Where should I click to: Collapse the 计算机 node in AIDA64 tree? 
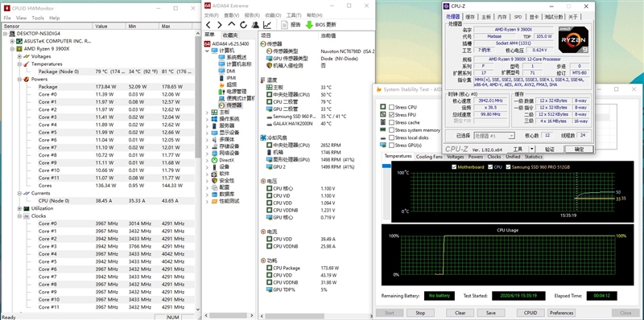point(207,51)
